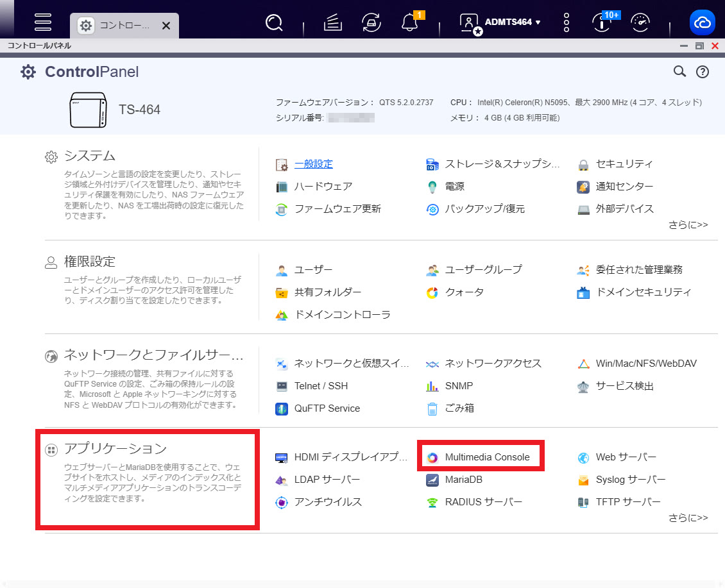Click the サービス検出 icon
725x588 pixels.
pos(583,387)
